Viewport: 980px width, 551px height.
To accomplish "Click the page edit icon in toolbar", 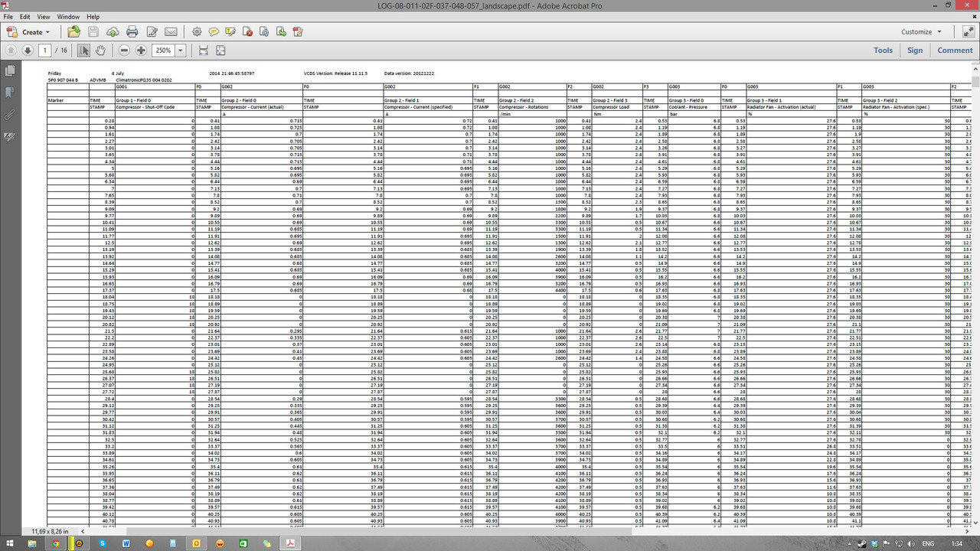I will 298,32.
